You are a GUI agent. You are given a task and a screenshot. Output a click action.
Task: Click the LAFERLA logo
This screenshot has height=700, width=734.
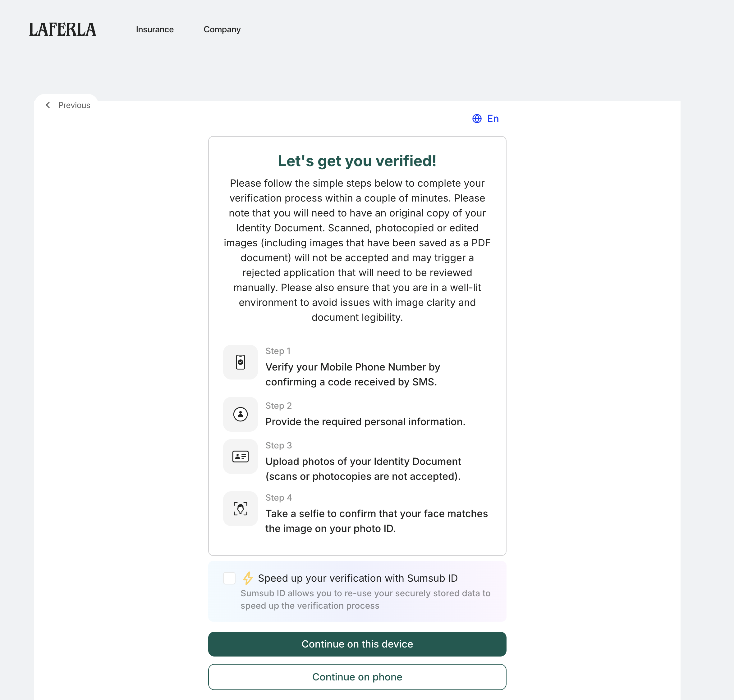(62, 29)
